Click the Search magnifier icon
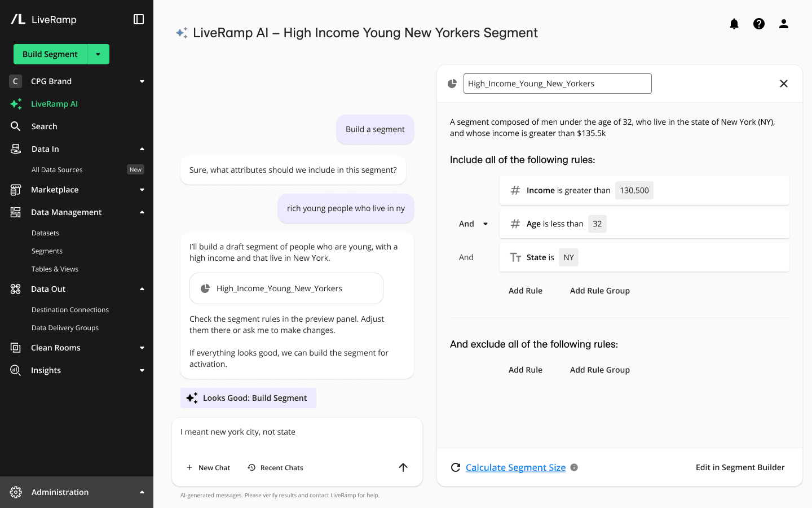The width and height of the screenshot is (812, 508). click(x=16, y=126)
